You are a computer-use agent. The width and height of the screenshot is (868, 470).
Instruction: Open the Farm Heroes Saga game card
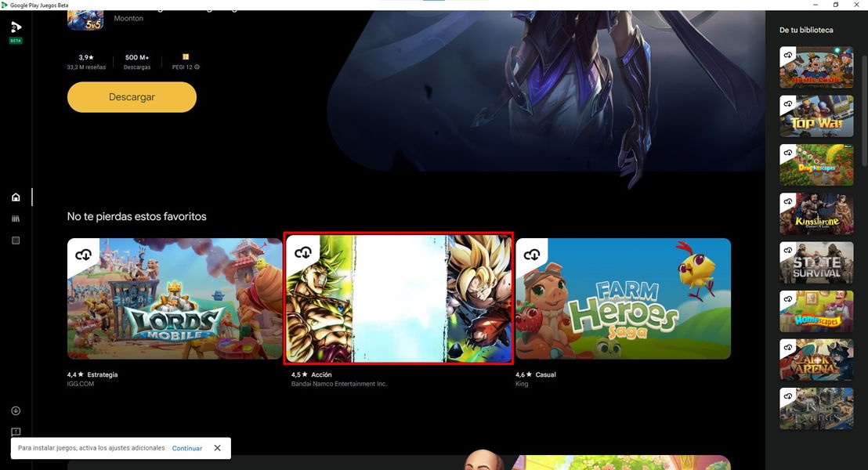tap(624, 299)
